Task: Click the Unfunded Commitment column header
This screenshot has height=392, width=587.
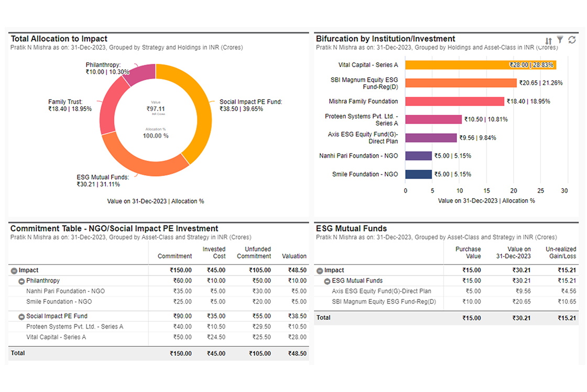Action: (254, 253)
